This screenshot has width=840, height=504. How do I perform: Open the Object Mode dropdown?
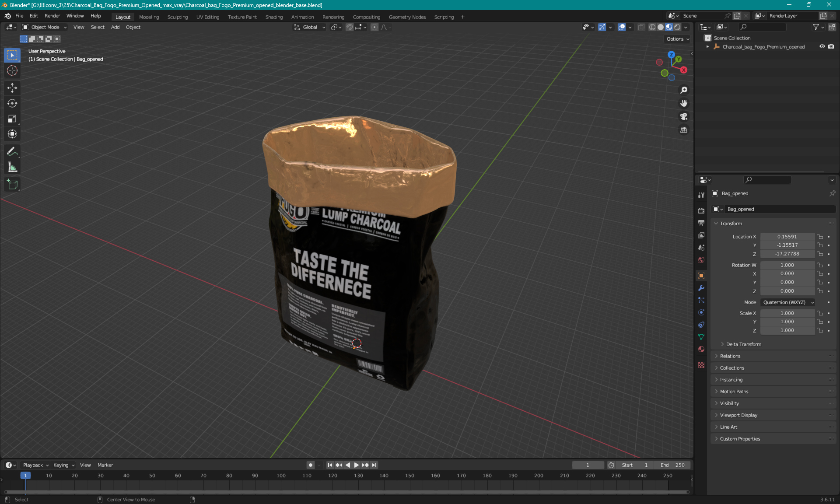pos(45,27)
